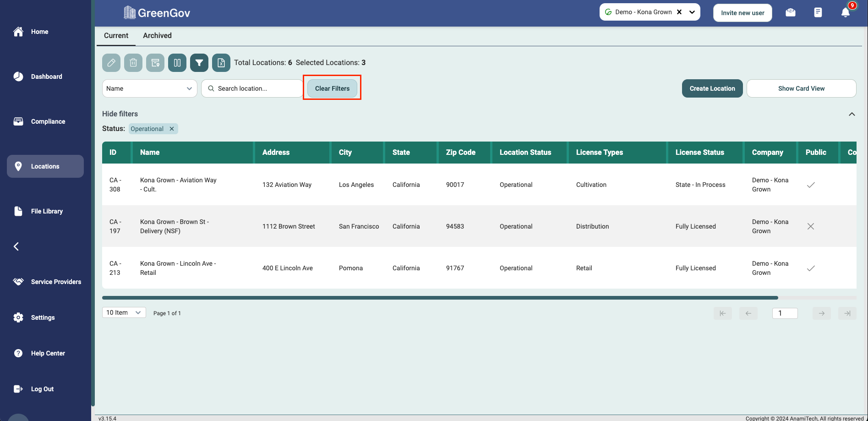Click the Public X mark for Brown St row
Screen dimensions: 868x421
(x=811, y=226)
